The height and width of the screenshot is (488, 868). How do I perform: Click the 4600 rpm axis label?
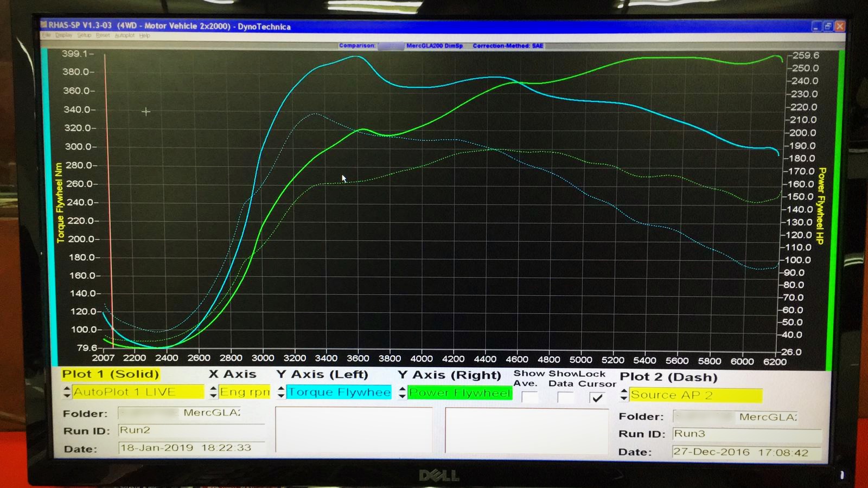[517, 359]
